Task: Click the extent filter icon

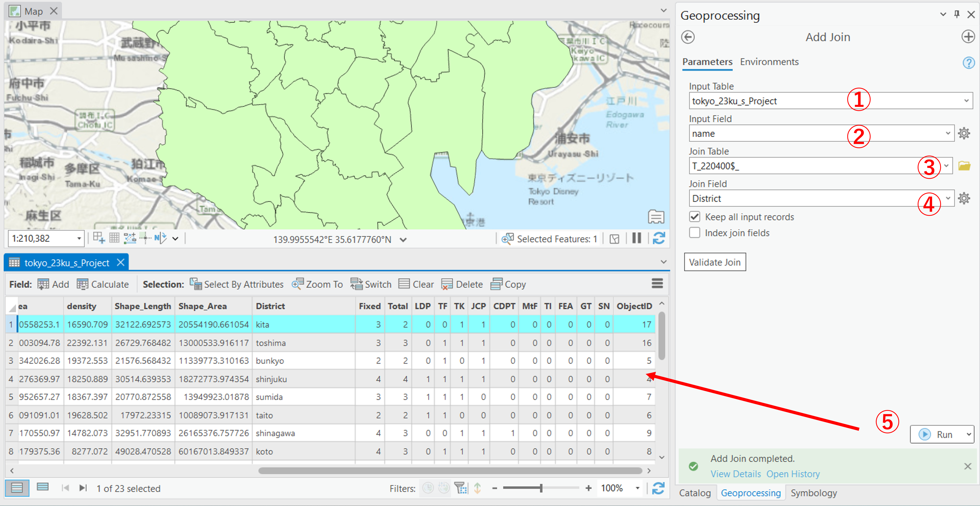Action: tap(461, 488)
